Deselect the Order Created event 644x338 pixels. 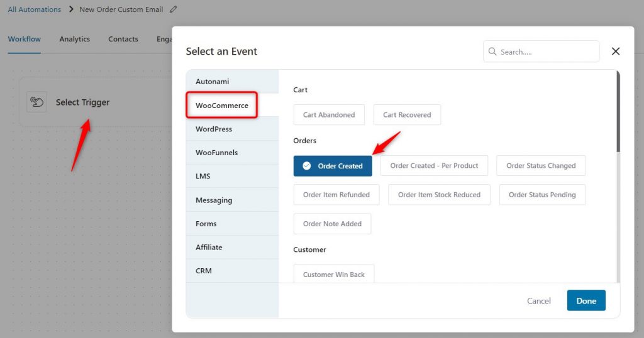(x=333, y=166)
